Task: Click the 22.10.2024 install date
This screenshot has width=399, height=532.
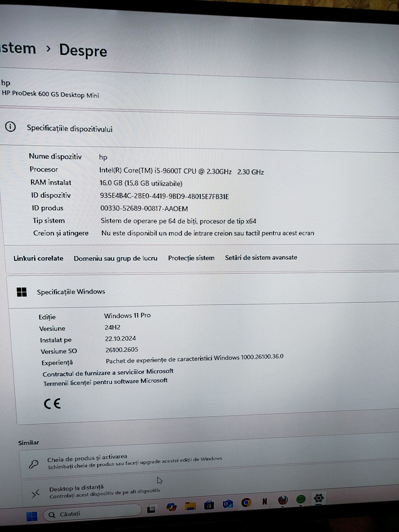Action: tap(120, 338)
